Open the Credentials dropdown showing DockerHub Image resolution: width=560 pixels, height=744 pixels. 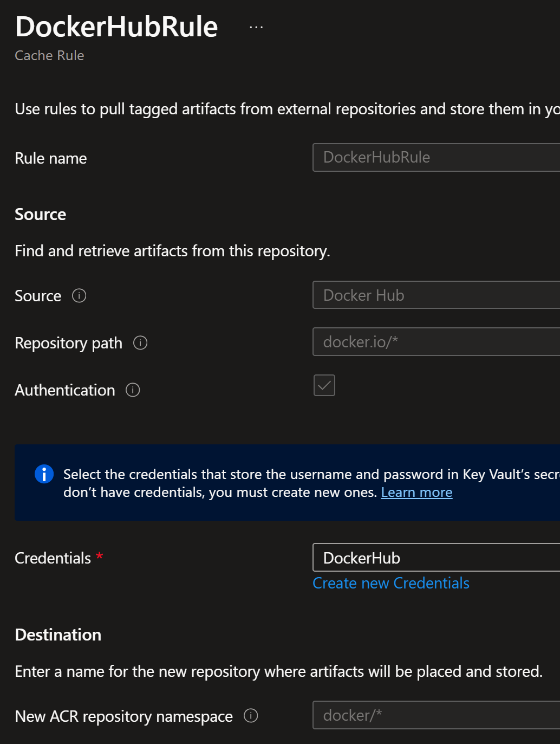click(437, 558)
